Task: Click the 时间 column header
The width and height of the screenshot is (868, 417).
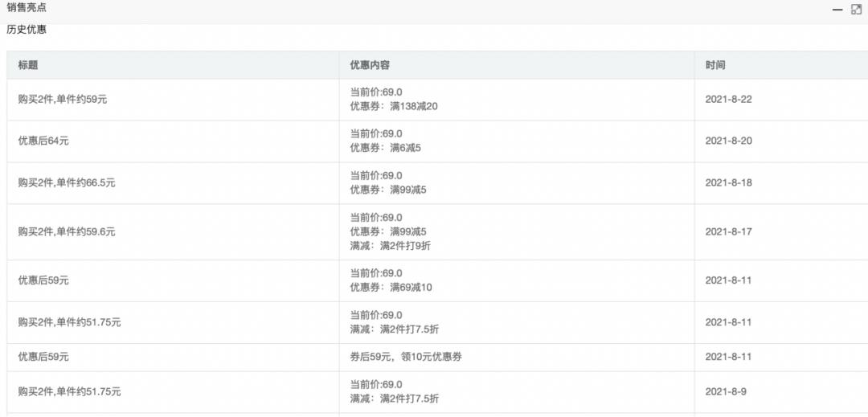Action: point(715,65)
